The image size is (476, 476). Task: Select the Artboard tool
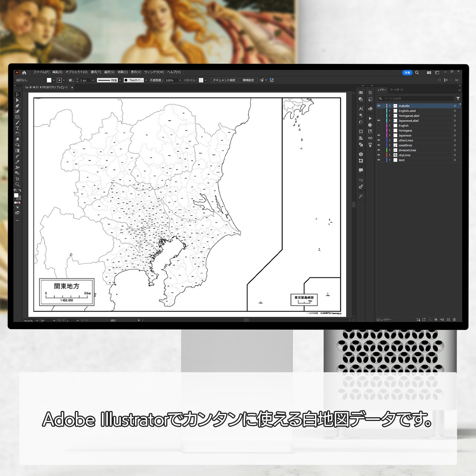(x=17, y=178)
